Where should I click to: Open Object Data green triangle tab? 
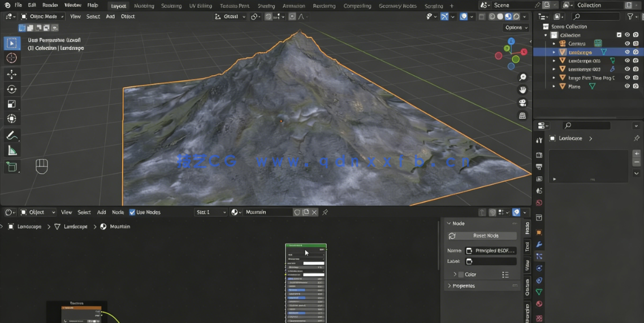pos(539,292)
